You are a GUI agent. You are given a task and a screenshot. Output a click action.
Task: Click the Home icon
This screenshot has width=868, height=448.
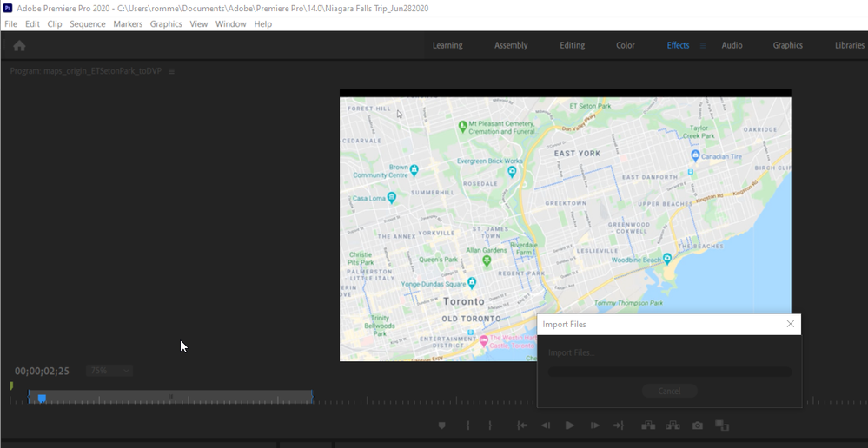tap(19, 46)
